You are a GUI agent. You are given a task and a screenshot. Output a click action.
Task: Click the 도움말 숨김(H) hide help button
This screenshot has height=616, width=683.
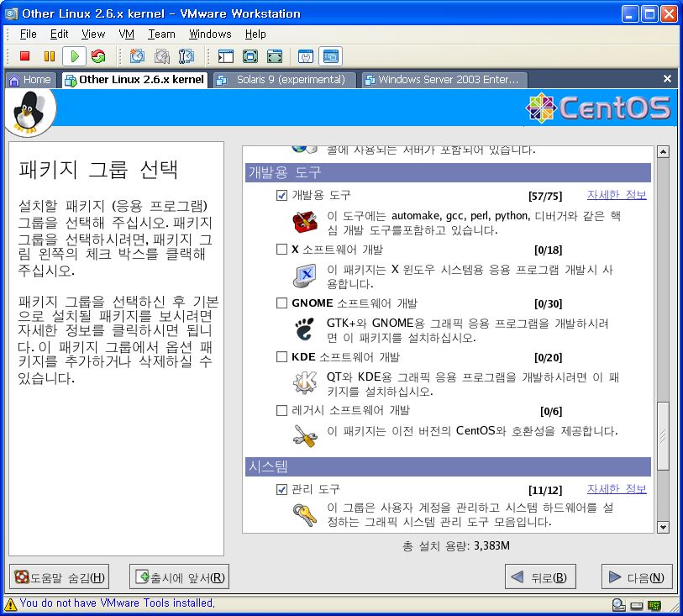click(x=59, y=577)
